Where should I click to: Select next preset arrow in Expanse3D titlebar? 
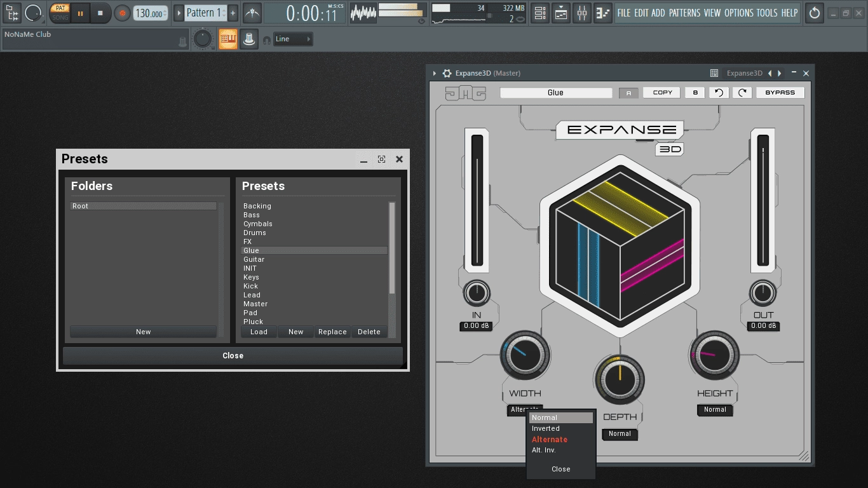click(x=780, y=74)
